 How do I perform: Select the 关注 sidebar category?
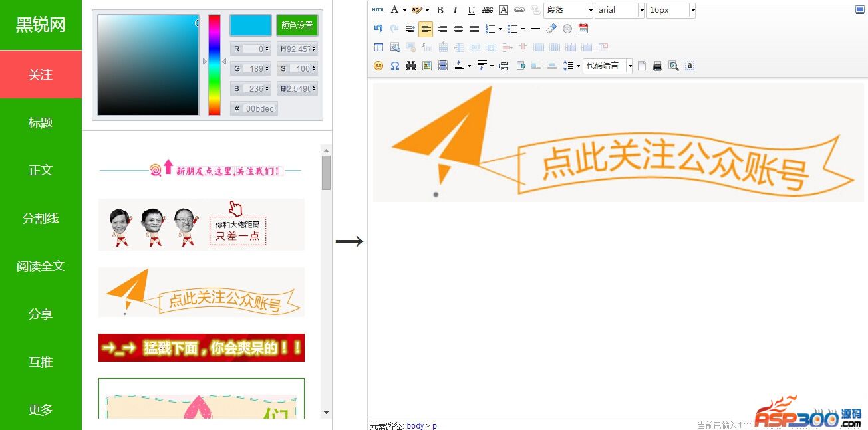tap(41, 74)
